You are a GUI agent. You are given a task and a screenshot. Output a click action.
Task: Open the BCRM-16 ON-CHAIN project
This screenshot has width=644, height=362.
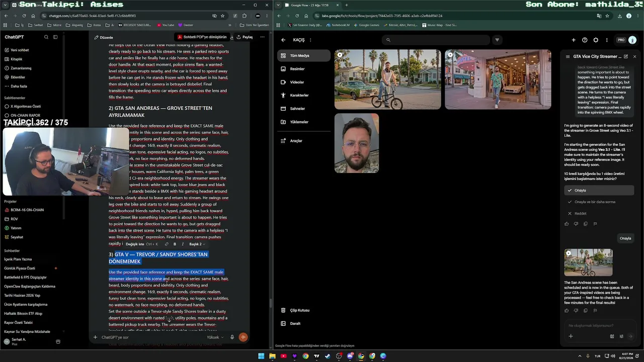(27, 210)
